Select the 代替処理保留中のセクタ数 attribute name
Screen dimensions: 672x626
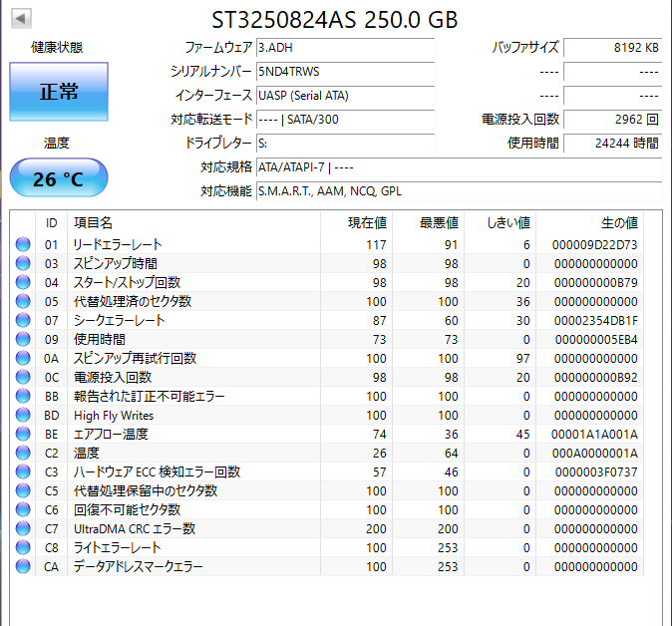[x=146, y=490]
